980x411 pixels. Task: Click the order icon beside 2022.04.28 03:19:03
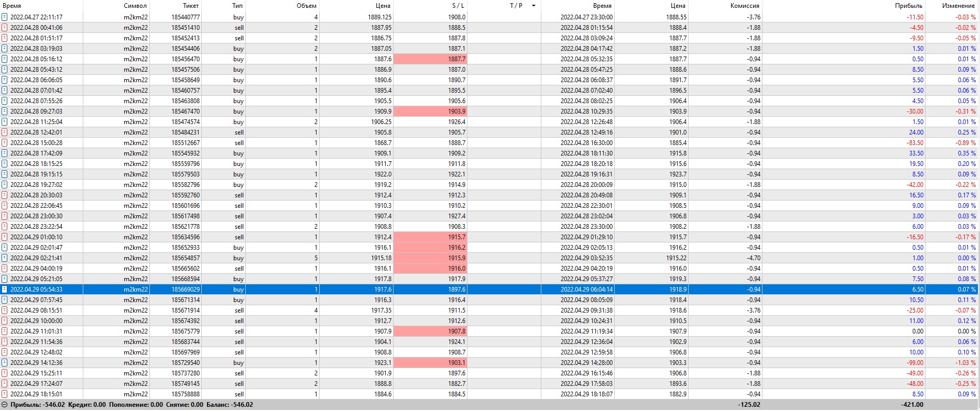5,49
